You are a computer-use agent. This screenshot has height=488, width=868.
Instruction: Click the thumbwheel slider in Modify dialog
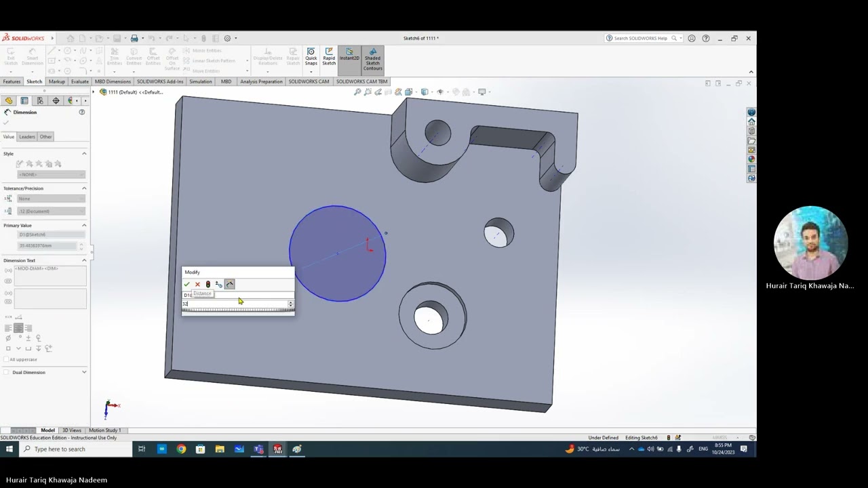coord(238,310)
